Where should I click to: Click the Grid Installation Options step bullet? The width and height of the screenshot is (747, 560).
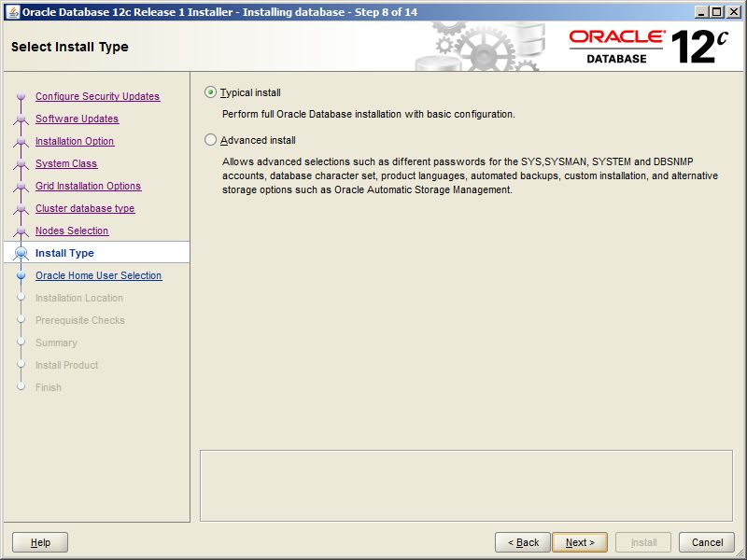[x=21, y=186]
